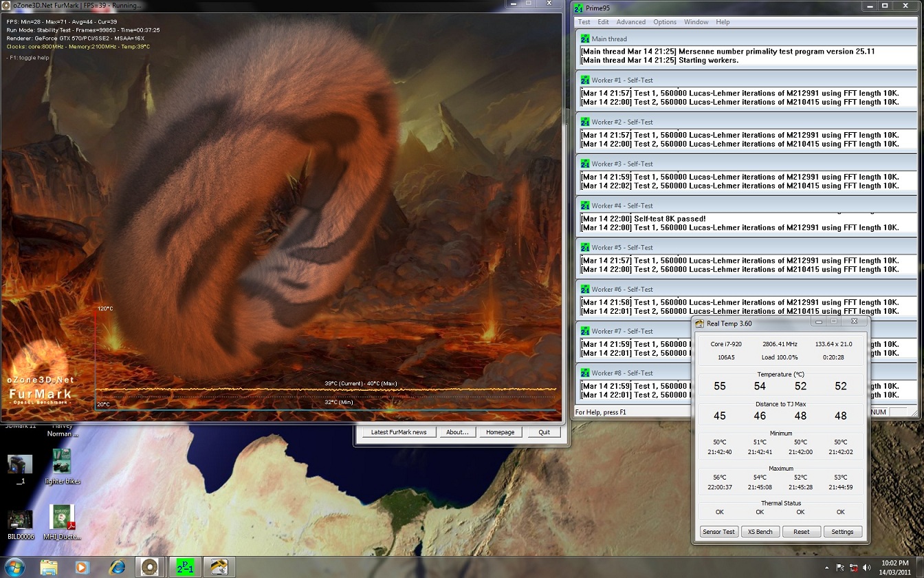The image size is (924, 578).
Task: Click the Main thread window icon in Prime95
Action: coord(585,39)
